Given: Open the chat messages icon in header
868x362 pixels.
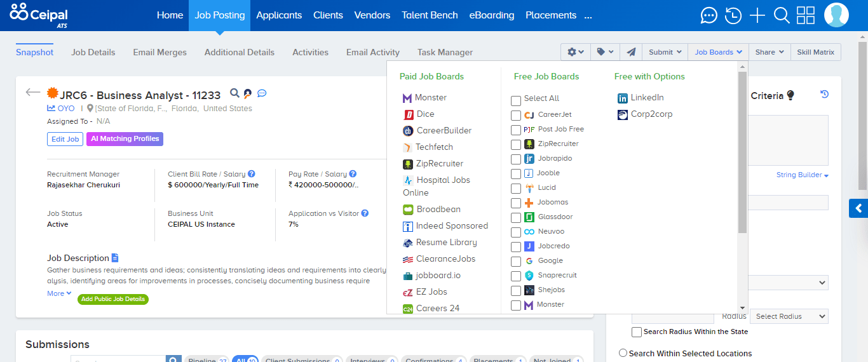Looking at the screenshot, I should point(709,15).
